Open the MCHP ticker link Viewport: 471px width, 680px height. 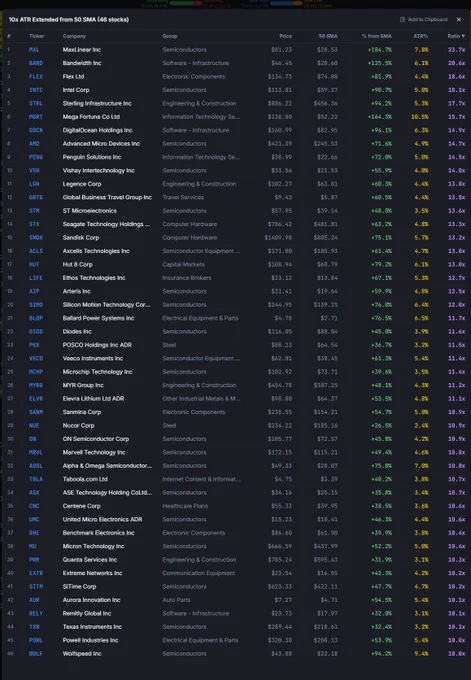36,372
